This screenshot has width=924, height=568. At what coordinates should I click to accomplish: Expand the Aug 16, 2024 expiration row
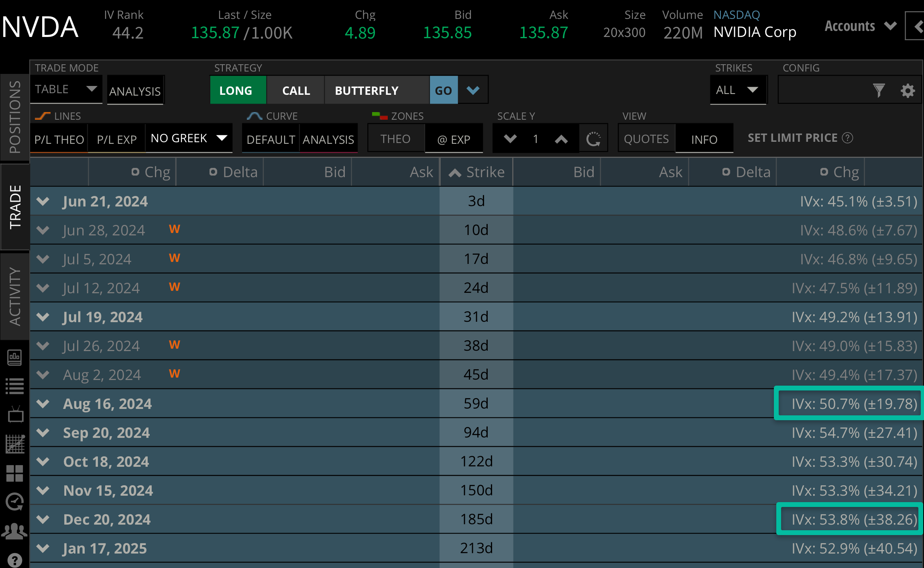43,404
